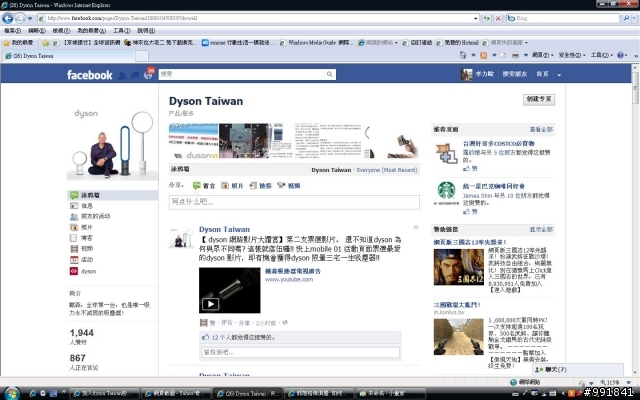Image resolution: width=640 pixels, height=400 pixels.
Task: Click the green Refresh arrows icon
Action: [487, 18]
